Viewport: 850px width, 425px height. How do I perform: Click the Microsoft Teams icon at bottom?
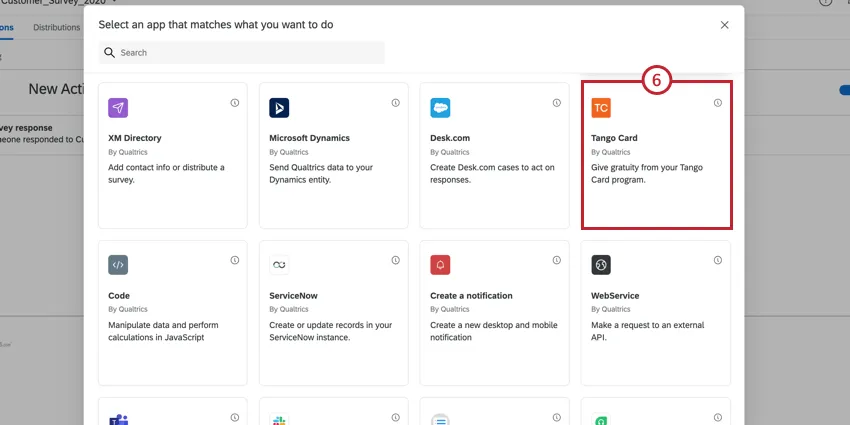[x=118, y=419]
